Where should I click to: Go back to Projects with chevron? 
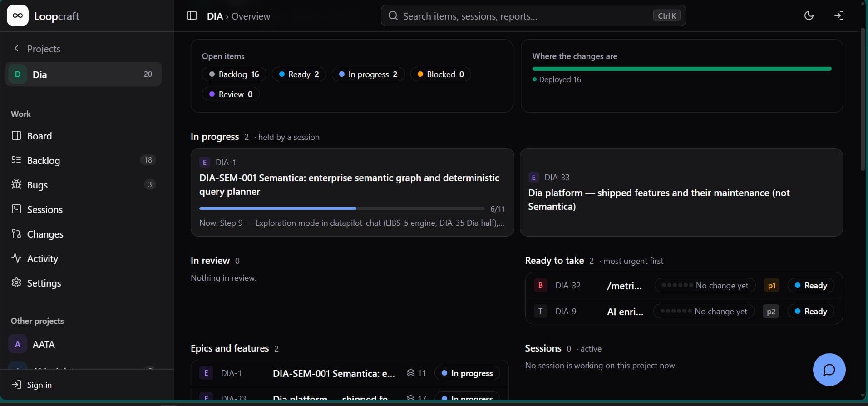16,48
